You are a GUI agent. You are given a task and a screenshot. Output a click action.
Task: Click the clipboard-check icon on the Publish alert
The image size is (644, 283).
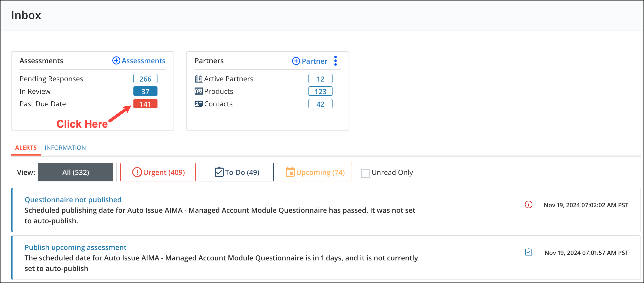pyautogui.click(x=529, y=252)
